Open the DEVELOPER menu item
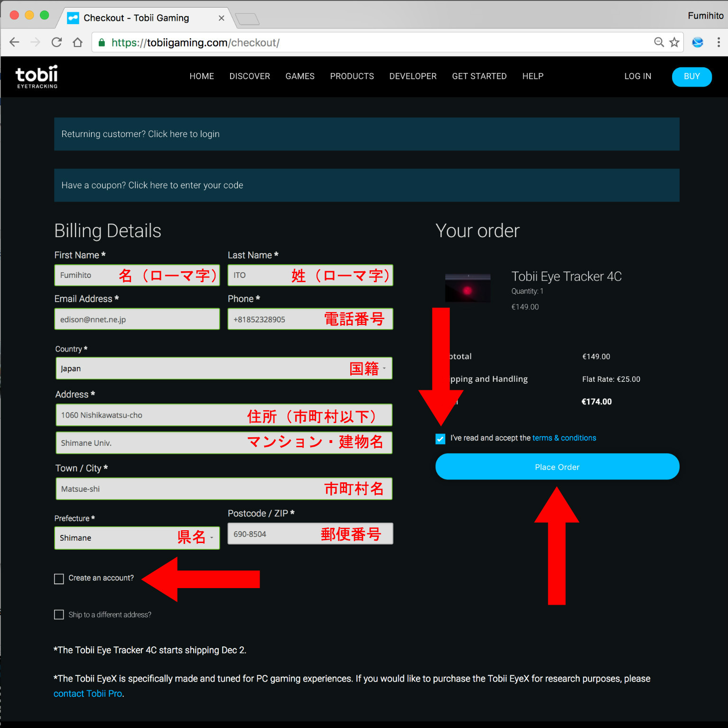Viewport: 728px width, 728px height. pos(413,76)
